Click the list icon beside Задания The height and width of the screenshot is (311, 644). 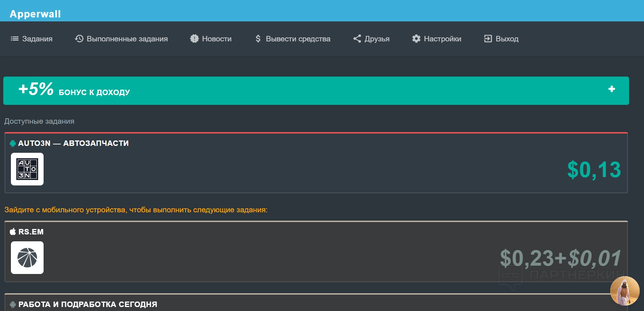[15, 38]
